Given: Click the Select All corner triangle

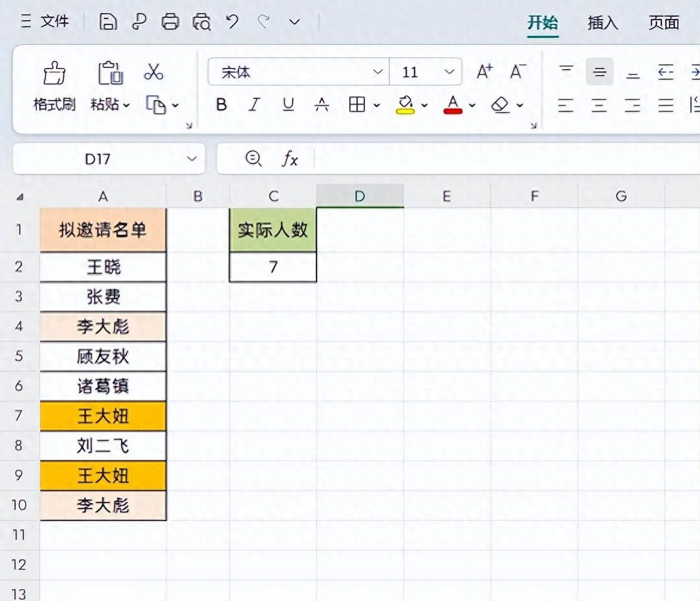Looking at the screenshot, I should (20, 197).
